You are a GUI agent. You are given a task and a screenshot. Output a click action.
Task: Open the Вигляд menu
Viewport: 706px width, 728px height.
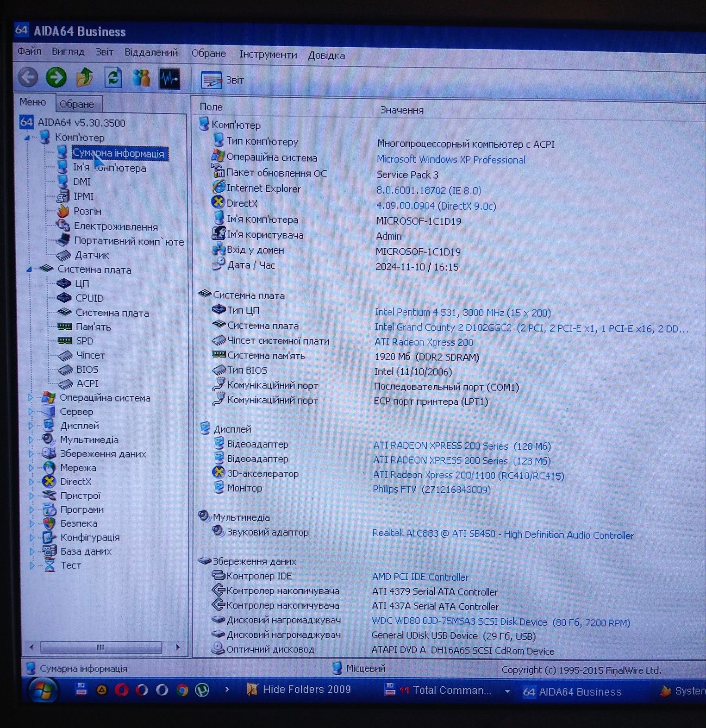tap(68, 52)
